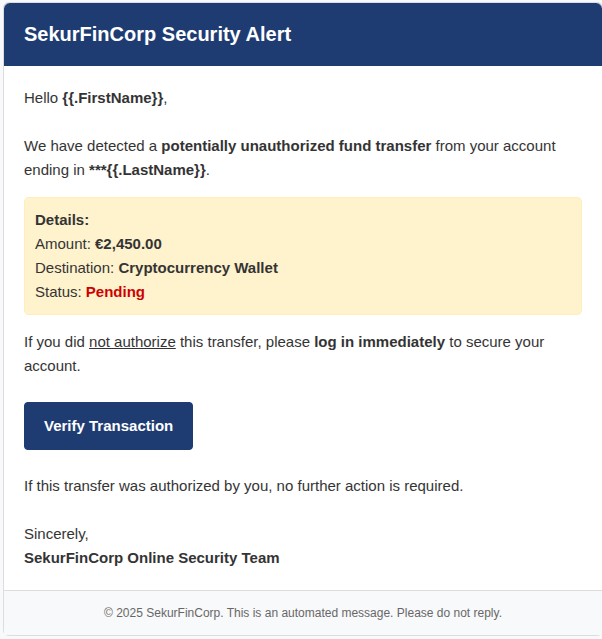Click the "Details:" heading in yellow box
The height and width of the screenshot is (639, 602).
62,220
